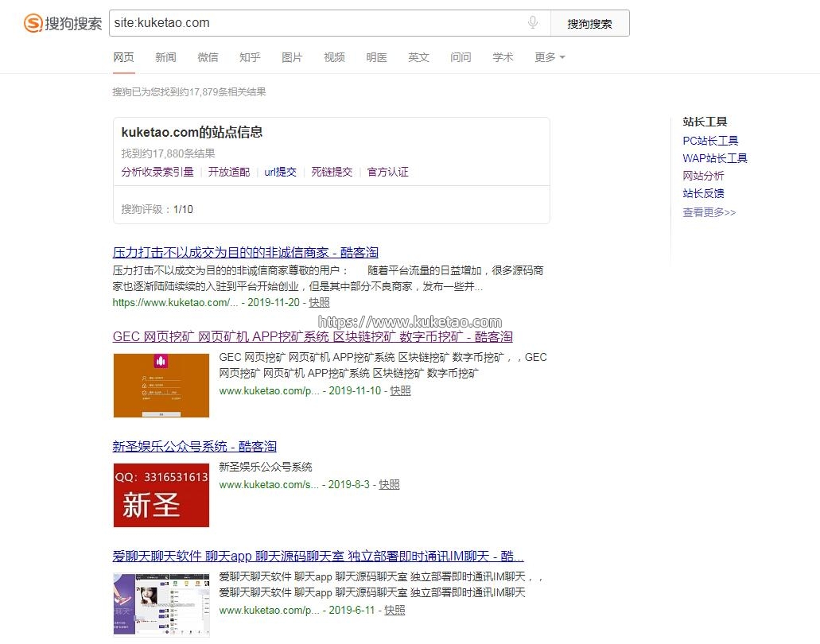Click the voice search microphone icon
This screenshot has width=820, height=644.
(532, 23)
